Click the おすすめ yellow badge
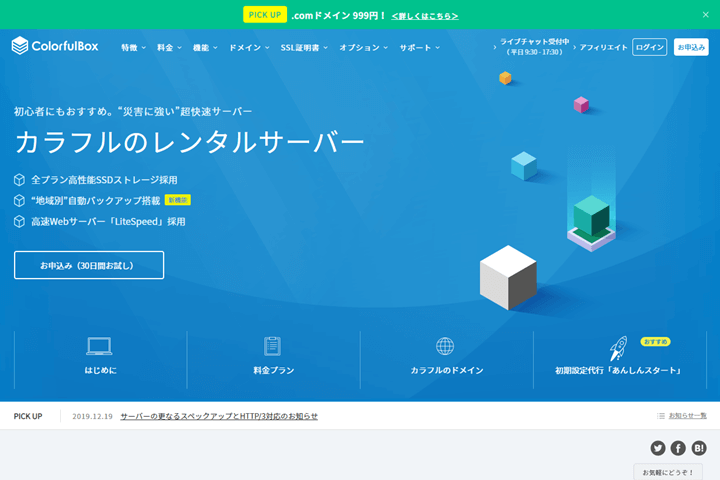Image resolution: width=720 pixels, height=480 pixels. point(655,342)
